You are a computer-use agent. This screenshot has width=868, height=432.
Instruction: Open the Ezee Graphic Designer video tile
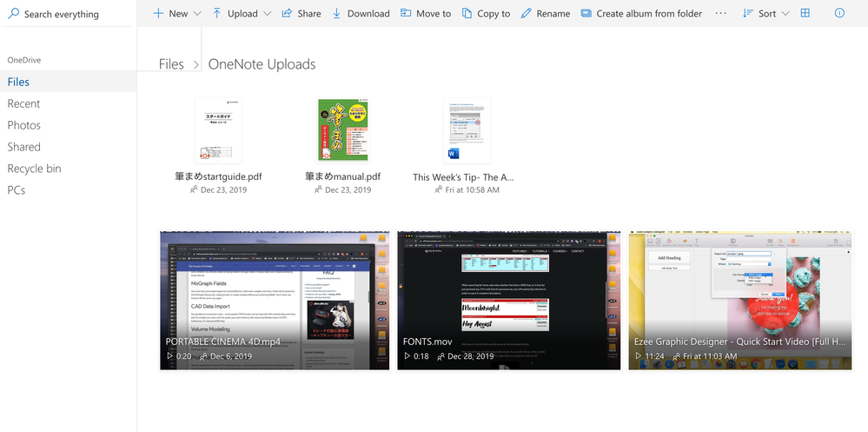pos(740,301)
